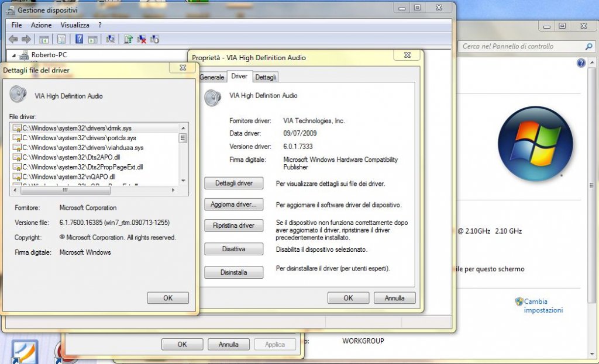Click the Ripristina driver button

click(x=234, y=226)
